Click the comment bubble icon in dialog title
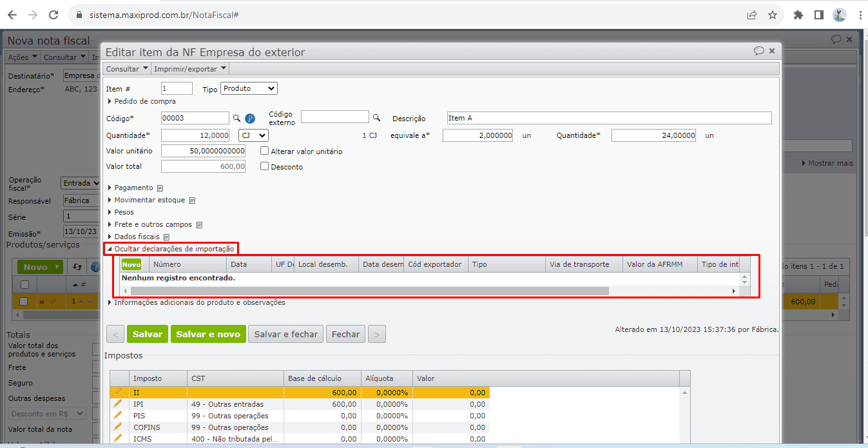Screen dimensions: 868x448 (x=758, y=51)
